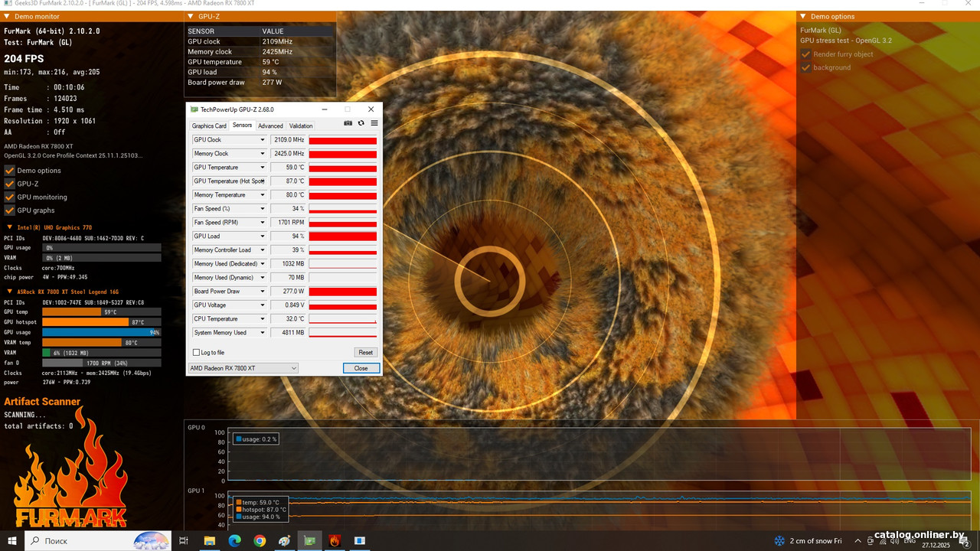The image size is (980, 551).
Task: Disable Render furry object option
Action: (x=805, y=54)
